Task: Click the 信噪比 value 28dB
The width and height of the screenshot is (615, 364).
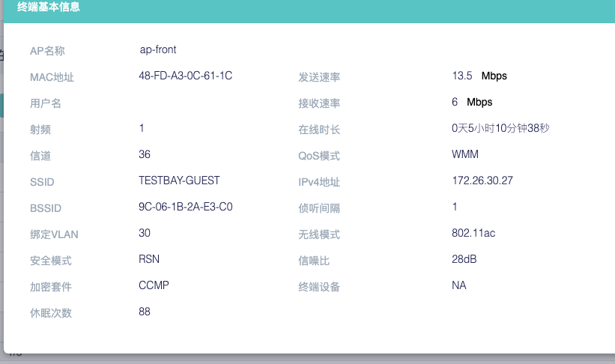Action: (464, 259)
